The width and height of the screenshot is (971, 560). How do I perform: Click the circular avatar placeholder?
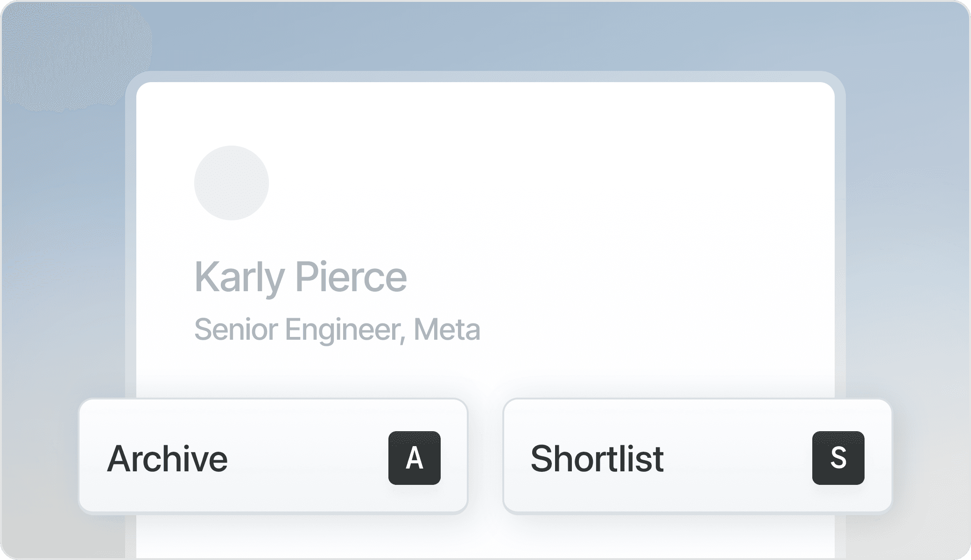click(232, 183)
